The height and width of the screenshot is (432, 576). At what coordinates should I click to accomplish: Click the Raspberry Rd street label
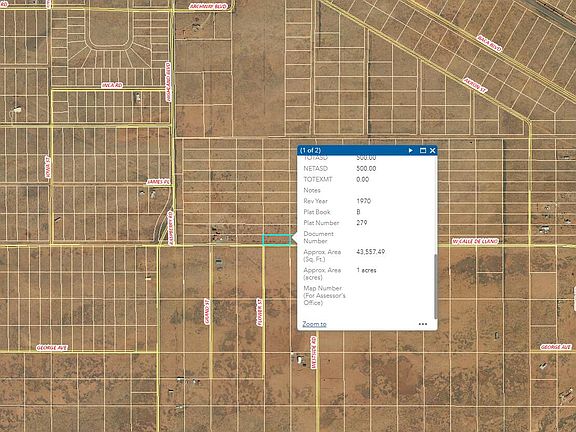click(x=170, y=228)
